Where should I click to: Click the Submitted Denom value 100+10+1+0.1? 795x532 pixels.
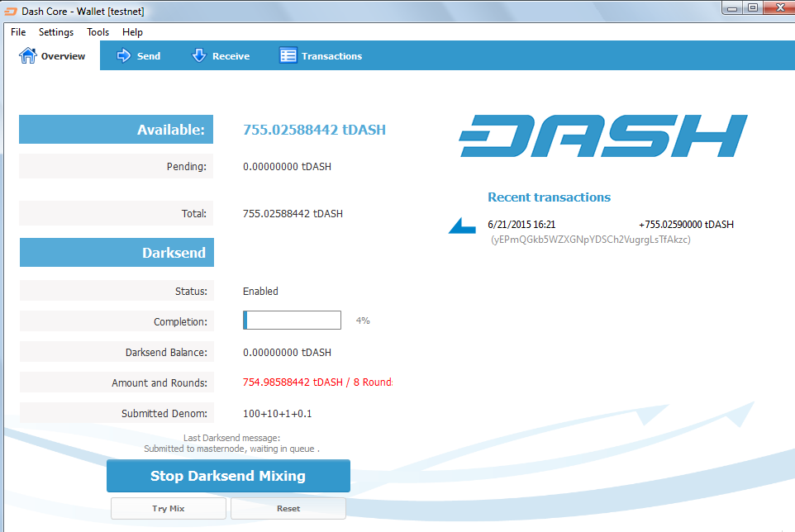pos(278,414)
